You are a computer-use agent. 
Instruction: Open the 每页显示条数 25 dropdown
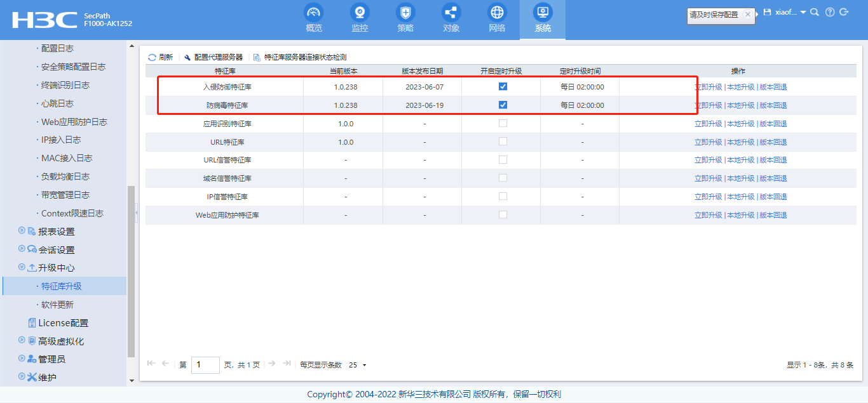pyautogui.click(x=358, y=365)
